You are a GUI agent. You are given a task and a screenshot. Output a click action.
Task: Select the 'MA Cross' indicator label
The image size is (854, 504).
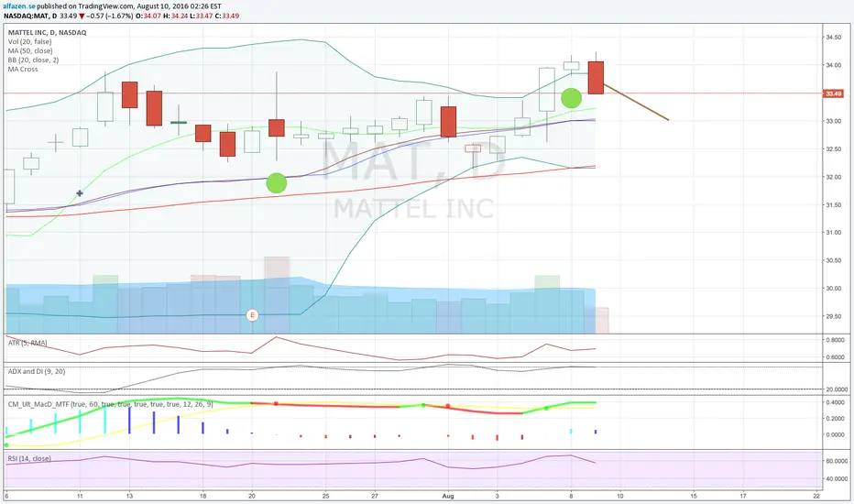[x=23, y=70]
